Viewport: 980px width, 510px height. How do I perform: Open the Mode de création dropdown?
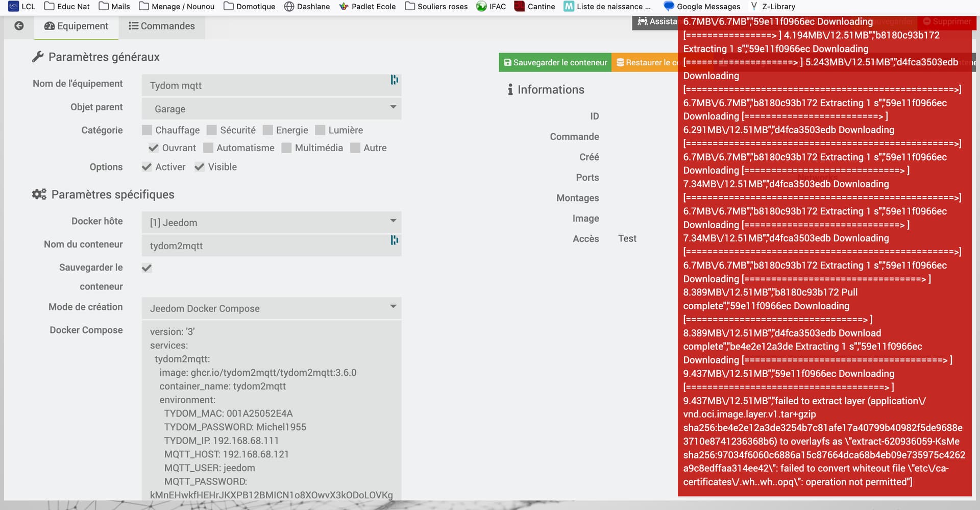[x=272, y=308]
